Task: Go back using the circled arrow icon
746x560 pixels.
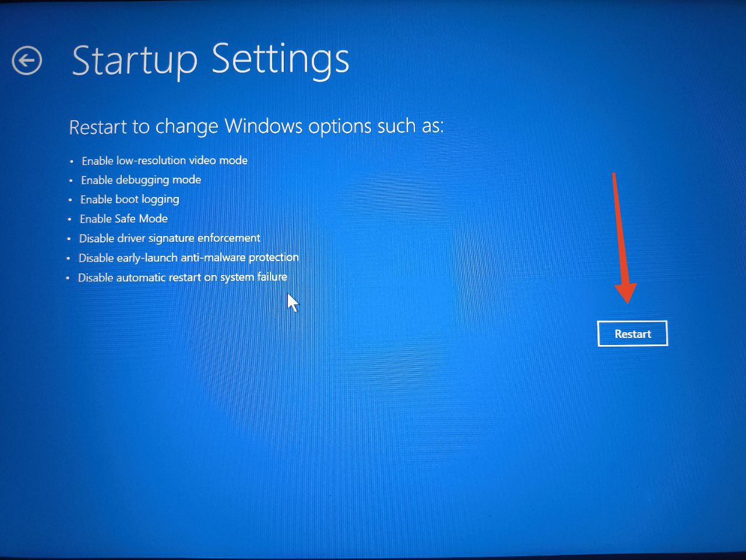Action: [x=27, y=61]
